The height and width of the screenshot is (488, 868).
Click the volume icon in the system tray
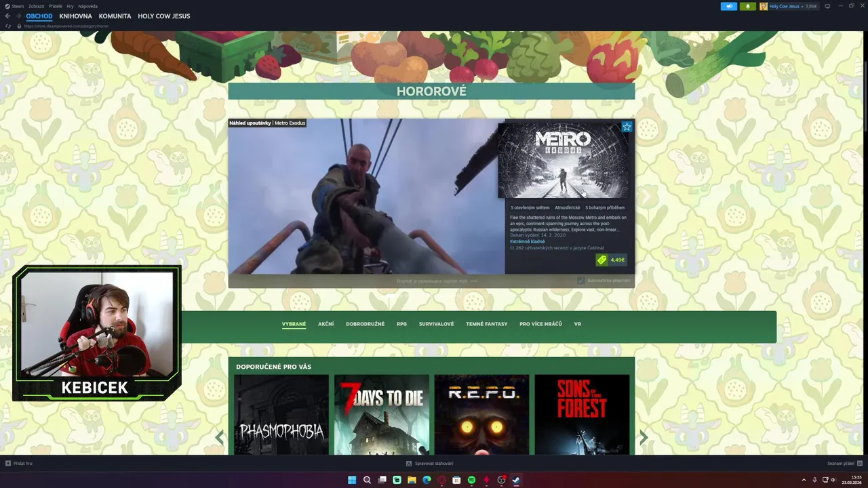(x=833, y=480)
